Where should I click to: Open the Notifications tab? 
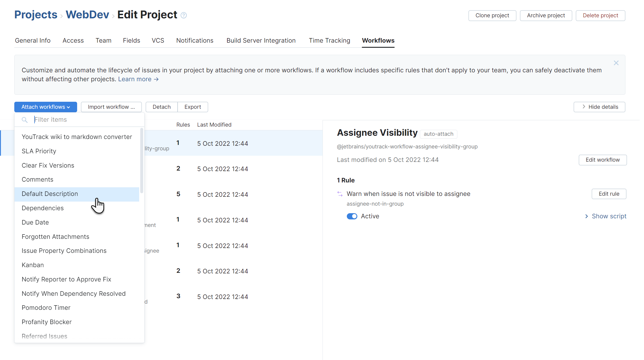(195, 40)
